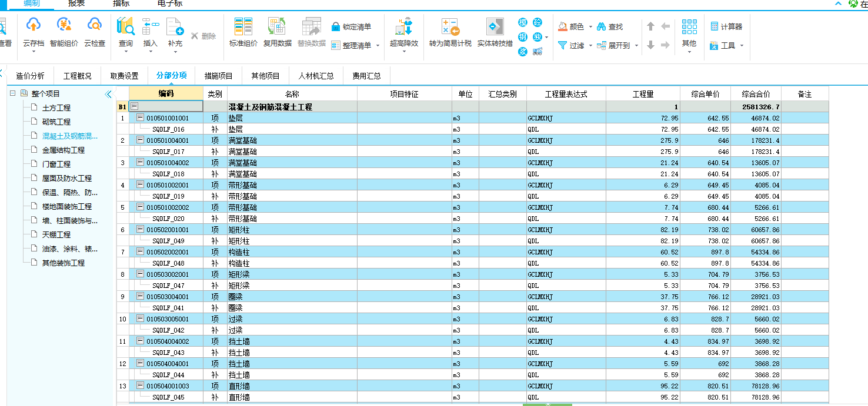Viewport: 868px width, 406px height.
Task: Click 查找 find with binoculars
Action: tap(610, 26)
